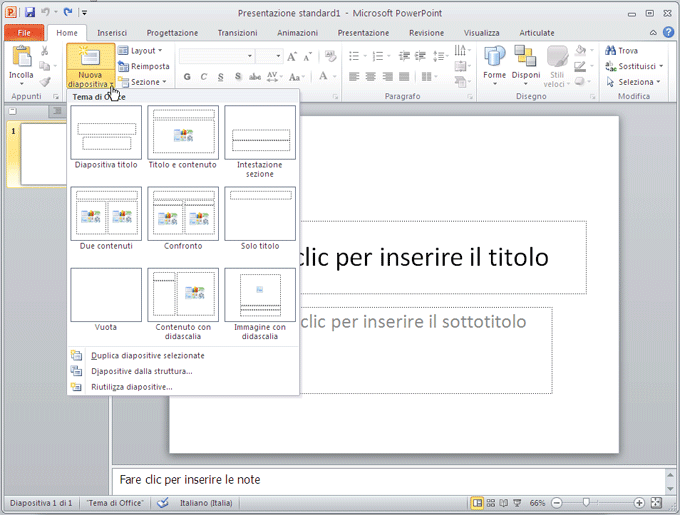This screenshot has width=680, height=515.
Task: Select the Titolo e contenuto layout
Action: 183,137
